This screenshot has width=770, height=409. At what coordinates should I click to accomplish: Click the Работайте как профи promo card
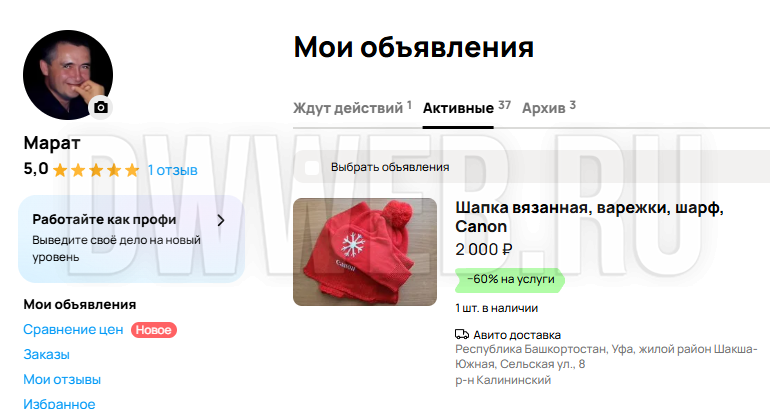tap(131, 239)
